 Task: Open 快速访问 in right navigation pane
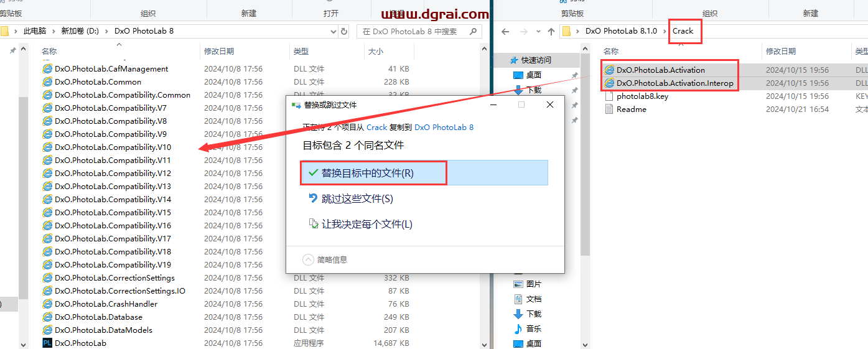point(531,60)
